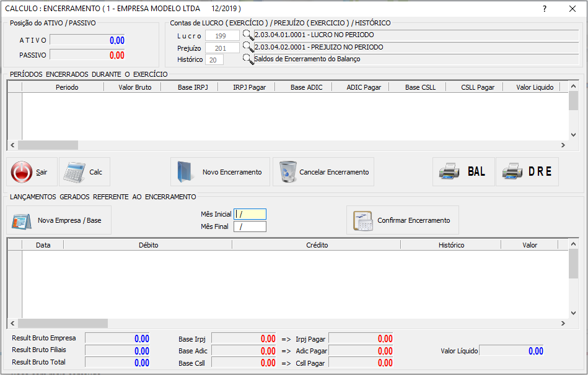Screen dimensions: 588x375
Task: Click the Sair power button
Action: tap(32, 172)
